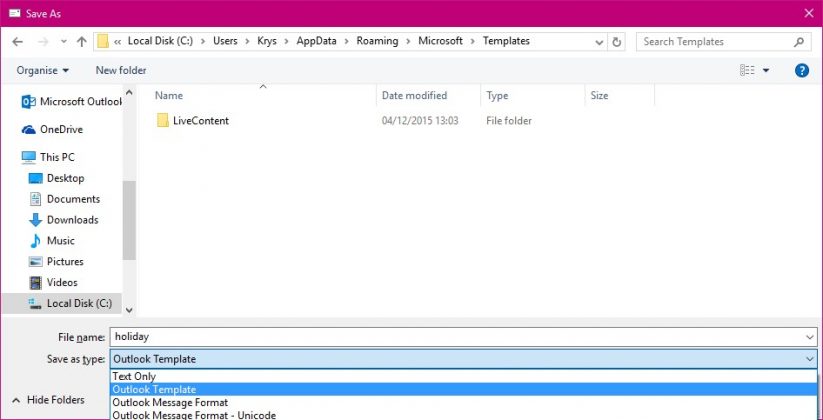823x420 pixels.
Task: Click the LiveContent folder icon
Action: pyautogui.click(x=163, y=121)
